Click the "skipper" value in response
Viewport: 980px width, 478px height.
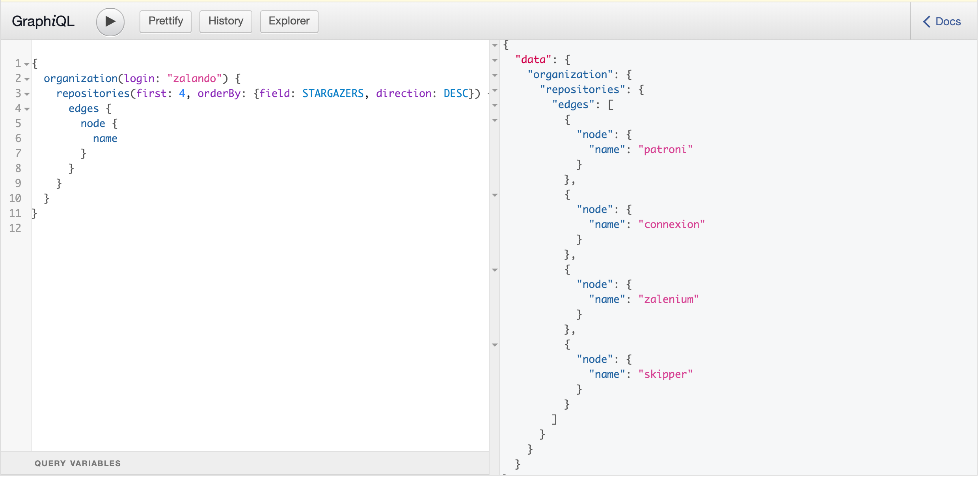point(665,374)
